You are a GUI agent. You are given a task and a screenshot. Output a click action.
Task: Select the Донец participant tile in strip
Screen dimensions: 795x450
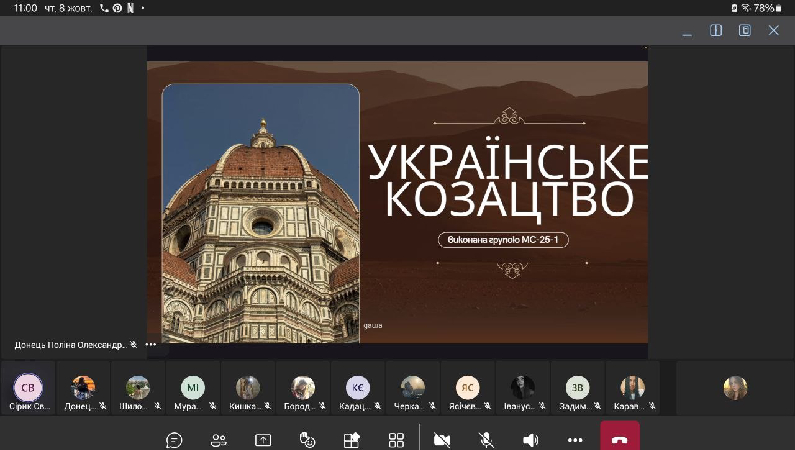[83, 388]
